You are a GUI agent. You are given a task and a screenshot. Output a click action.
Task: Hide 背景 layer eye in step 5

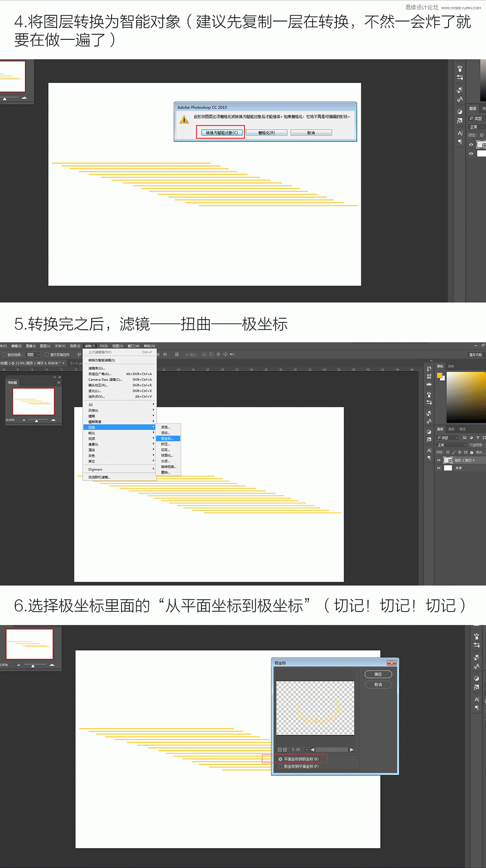439,468
